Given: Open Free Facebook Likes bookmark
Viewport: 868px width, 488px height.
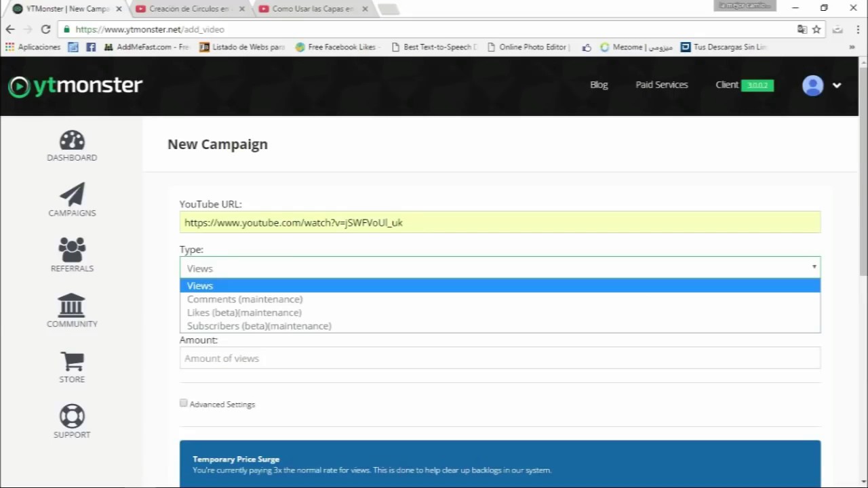Looking at the screenshot, I should (338, 47).
